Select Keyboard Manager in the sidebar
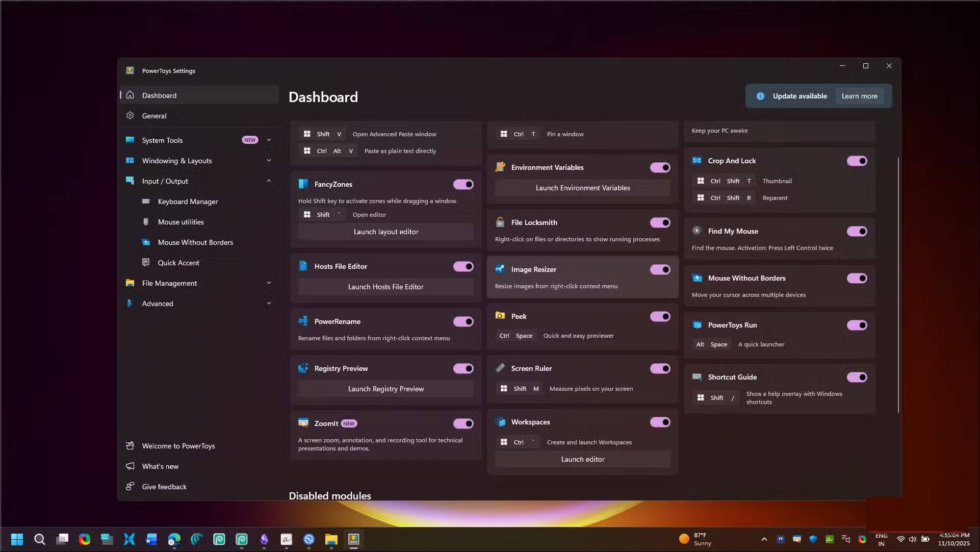Viewport: 980px width, 552px height. pyautogui.click(x=188, y=202)
